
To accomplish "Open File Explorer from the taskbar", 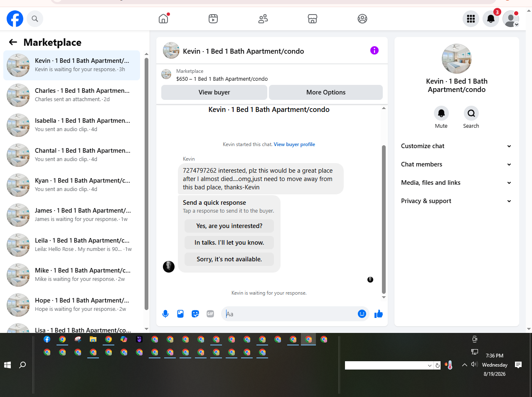I will tap(93, 339).
